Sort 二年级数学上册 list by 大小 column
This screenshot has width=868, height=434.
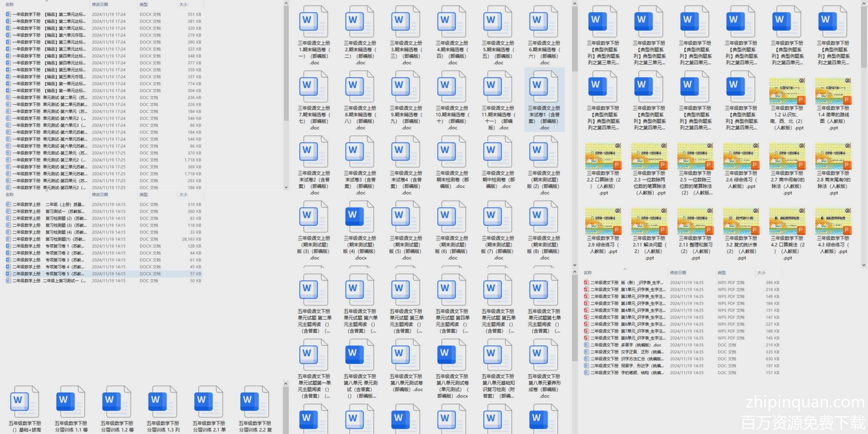coord(184,194)
